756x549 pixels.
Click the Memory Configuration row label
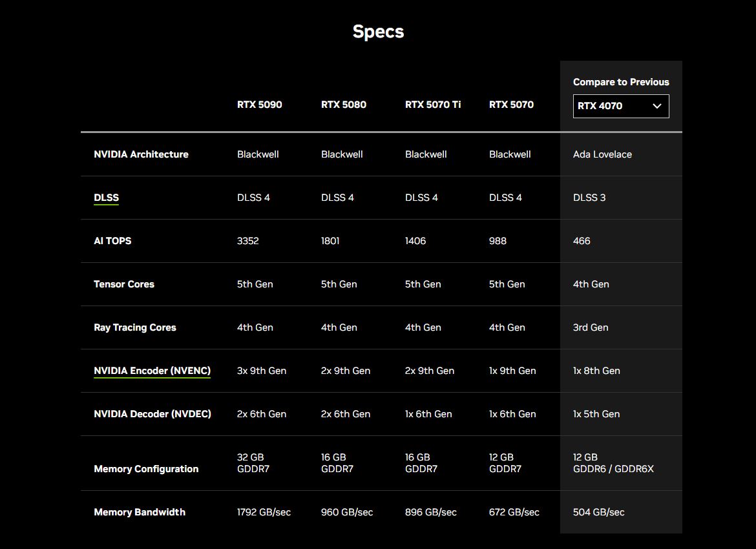point(146,469)
